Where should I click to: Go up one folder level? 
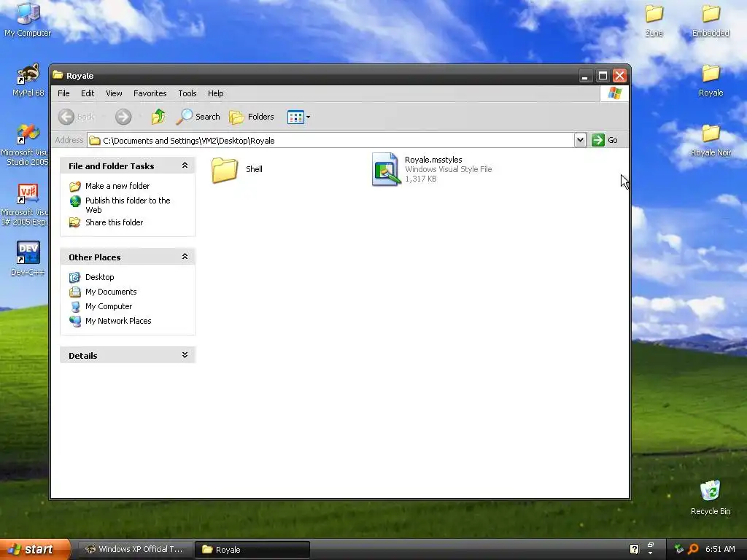pyautogui.click(x=158, y=117)
